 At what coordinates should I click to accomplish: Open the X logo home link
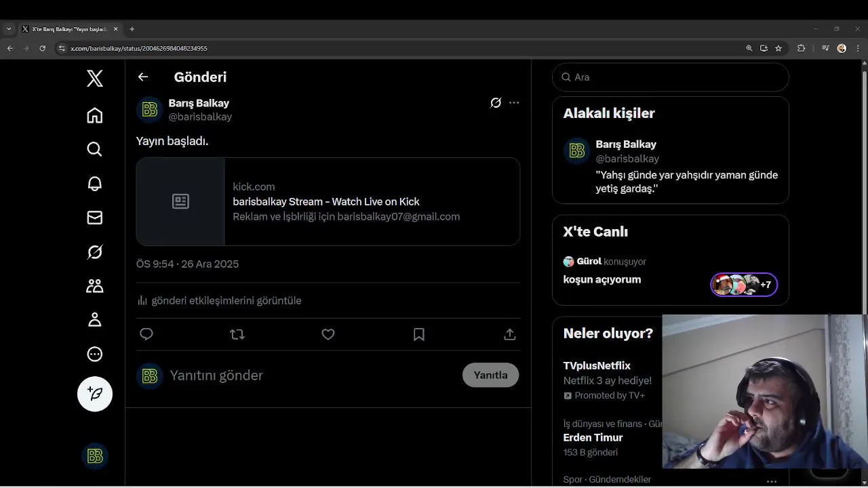pyautogui.click(x=95, y=79)
